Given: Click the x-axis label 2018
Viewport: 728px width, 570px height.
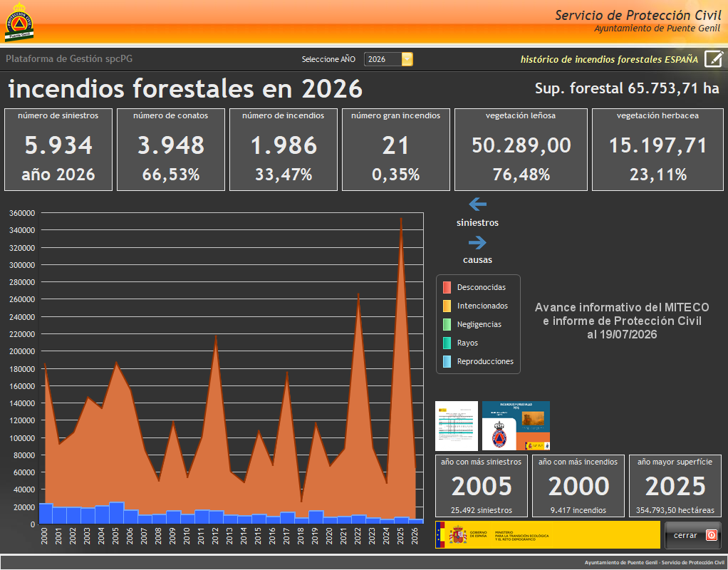Looking at the screenshot, I should 301,536.
